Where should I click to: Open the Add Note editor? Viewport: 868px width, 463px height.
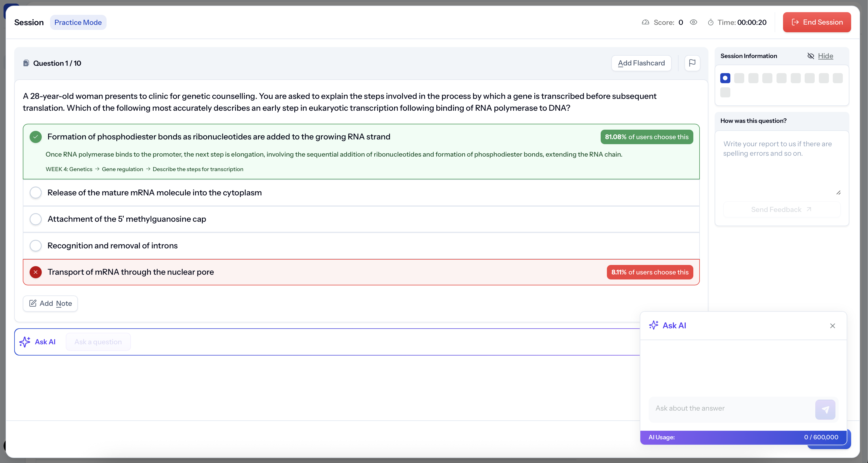click(x=50, y=303)
